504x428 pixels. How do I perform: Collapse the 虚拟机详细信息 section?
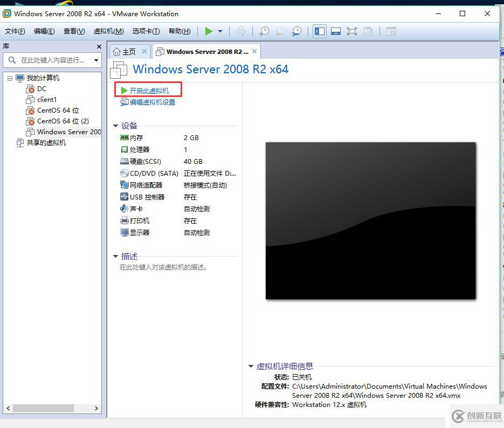click(x=251, y=367)
